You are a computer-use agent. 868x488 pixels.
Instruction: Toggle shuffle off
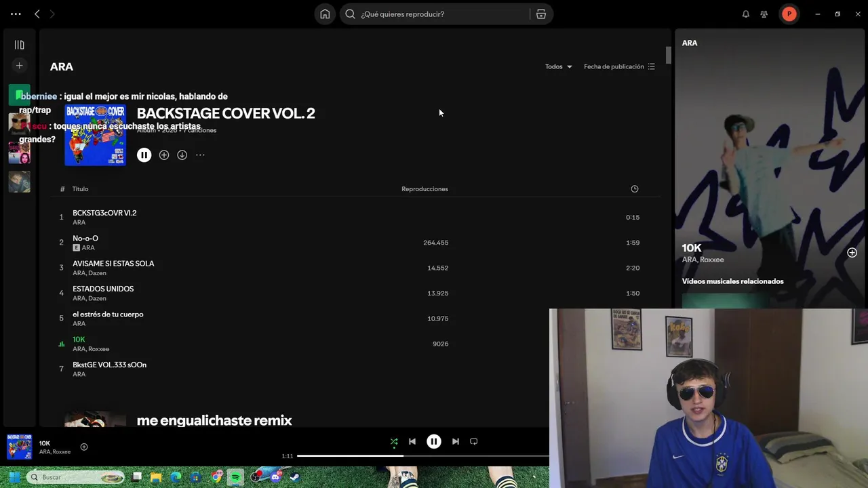click(x=394, y=442)
